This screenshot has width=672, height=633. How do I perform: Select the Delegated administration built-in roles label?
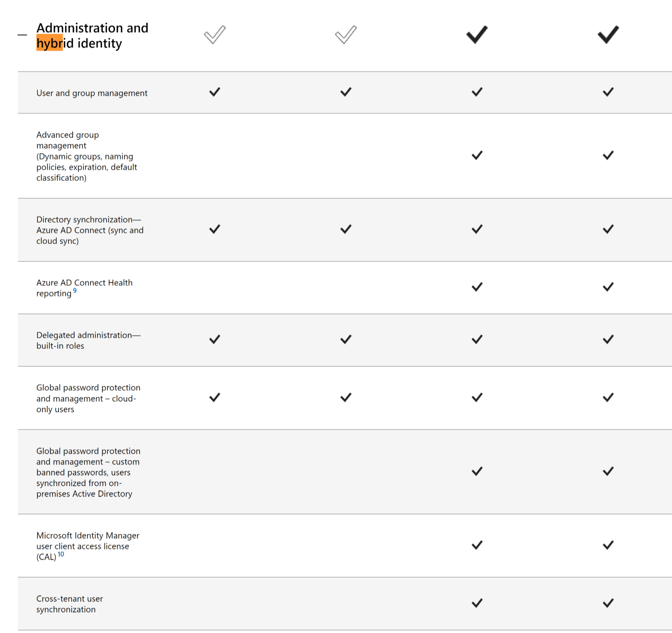click(88, 341)
